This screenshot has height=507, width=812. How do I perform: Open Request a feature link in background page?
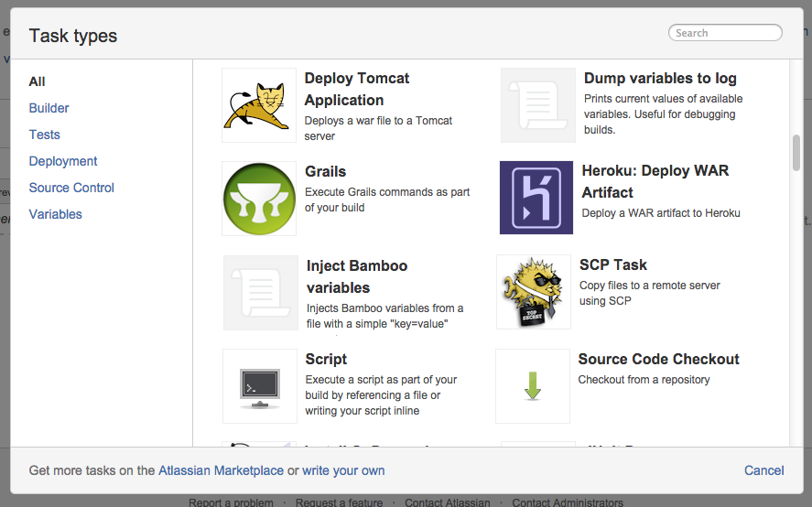click(x=339, y=502)
